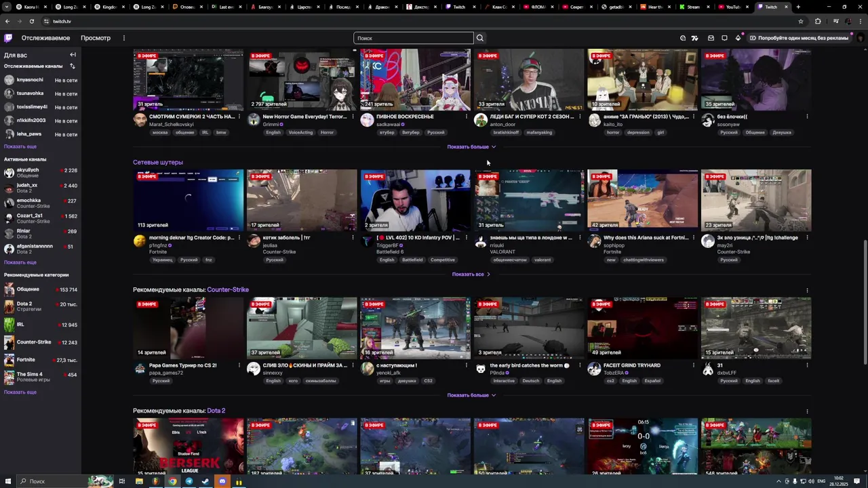This screenshot has width=868, height=488.
Task: Switch to the getadbl browser tab
Action: click(615, 7)
